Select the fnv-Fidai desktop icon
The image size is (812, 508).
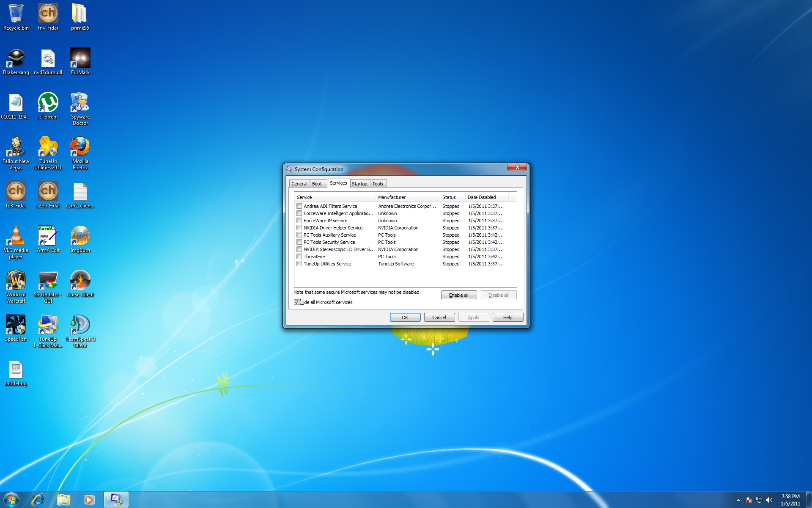48,17
